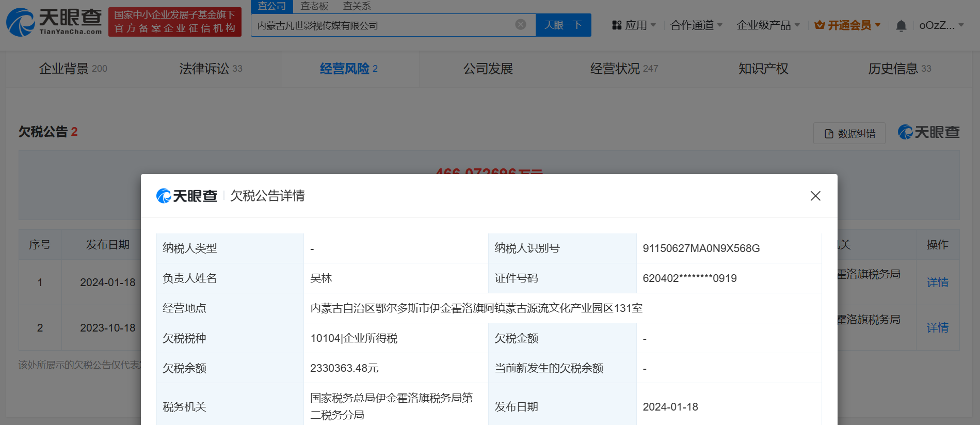
Task: Open the 历史信息 tab
Action: 899,69
